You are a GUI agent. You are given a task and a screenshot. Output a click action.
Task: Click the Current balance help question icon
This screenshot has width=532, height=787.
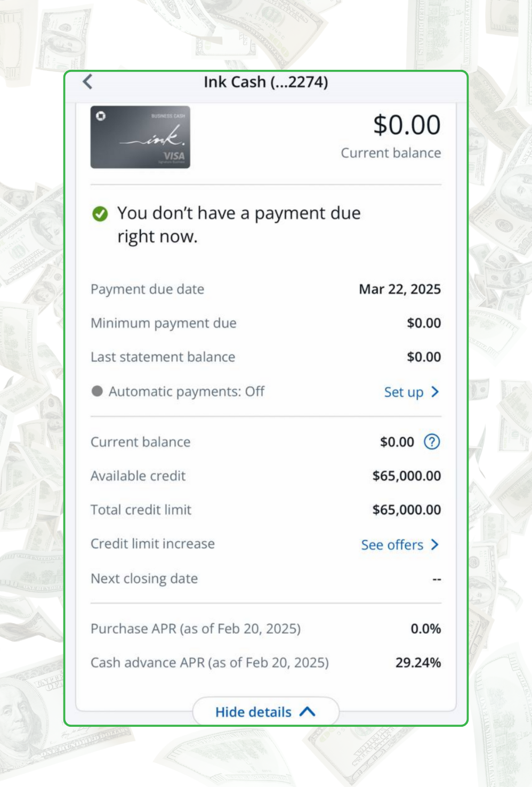click(432, 441)
